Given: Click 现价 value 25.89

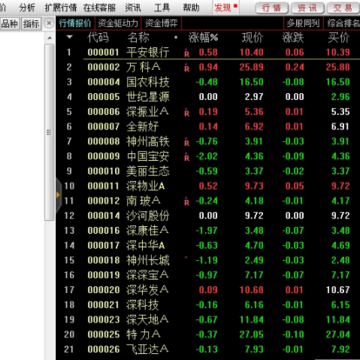Looking at the screenshot, I should 251,67.
